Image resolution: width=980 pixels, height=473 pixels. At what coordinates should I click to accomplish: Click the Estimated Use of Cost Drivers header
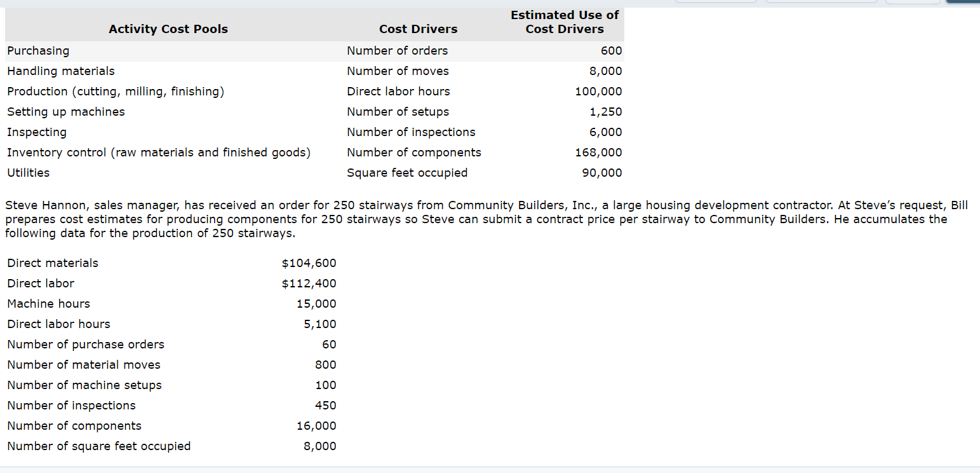pyautogui.click(x=565, y=22)
